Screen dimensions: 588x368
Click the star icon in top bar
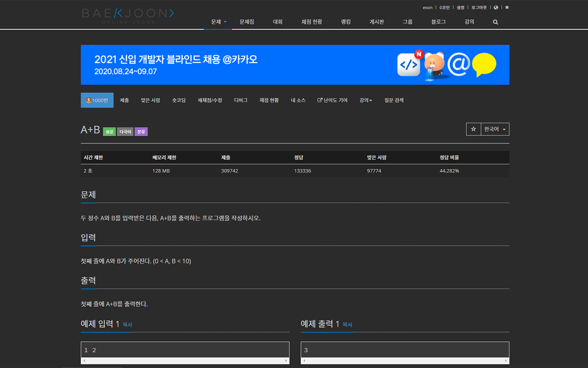coord(507,7)
